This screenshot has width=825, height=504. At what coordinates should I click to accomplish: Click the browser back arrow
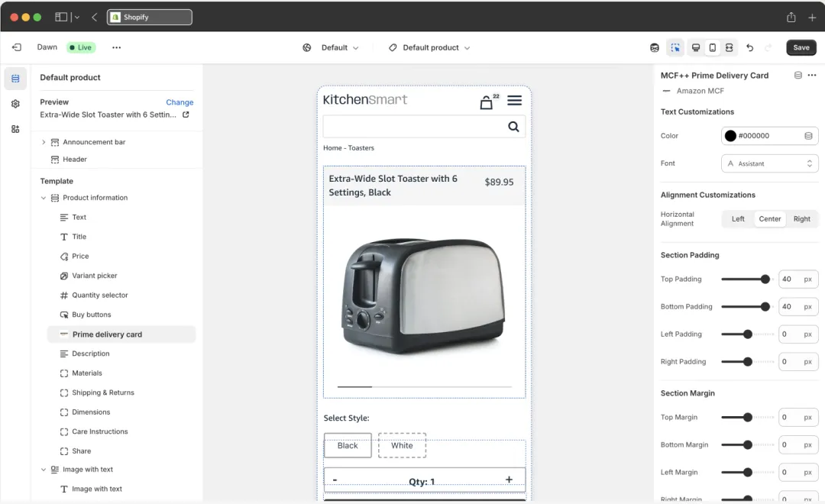[x=94, y=17]
